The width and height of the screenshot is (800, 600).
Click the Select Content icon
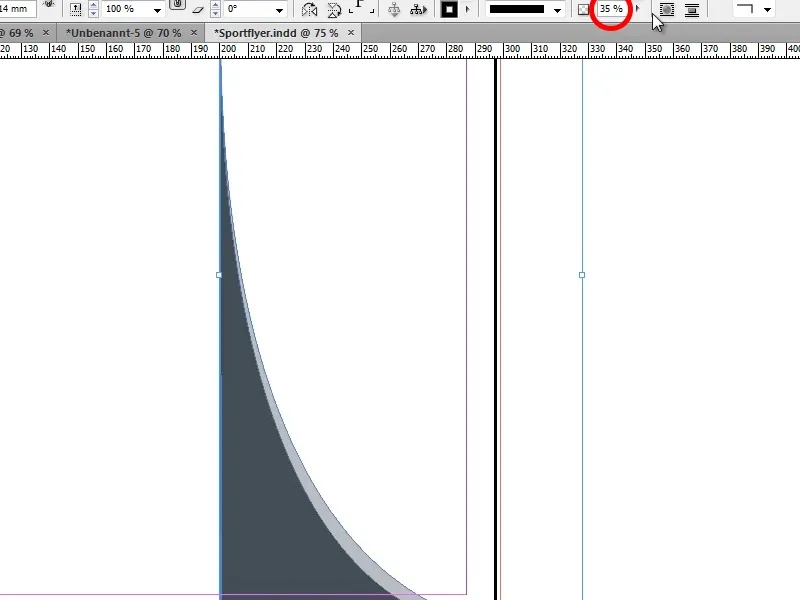pyautogui.click(x=418, y=9)
